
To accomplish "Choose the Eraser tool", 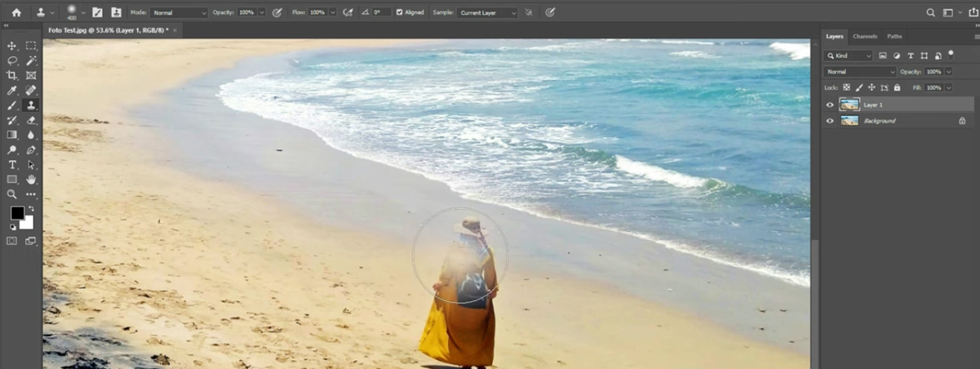I will click(x=31, y=120).
